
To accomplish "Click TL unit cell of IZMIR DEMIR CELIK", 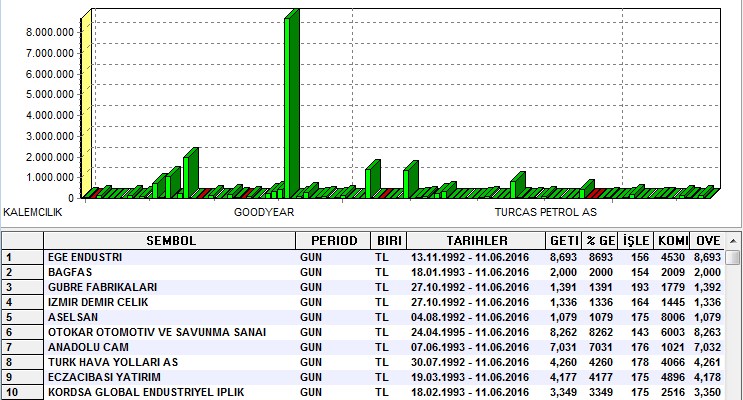I will coord(381,302).
